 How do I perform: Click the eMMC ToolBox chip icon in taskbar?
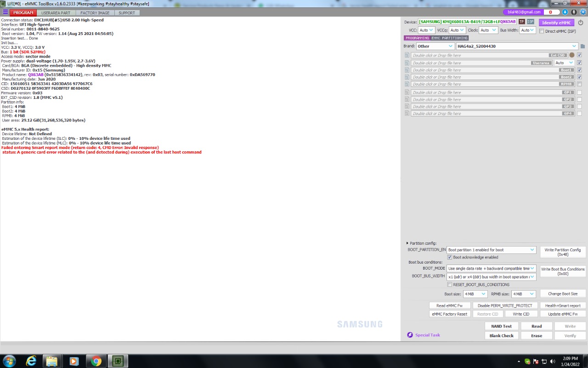tap(118, 361)
